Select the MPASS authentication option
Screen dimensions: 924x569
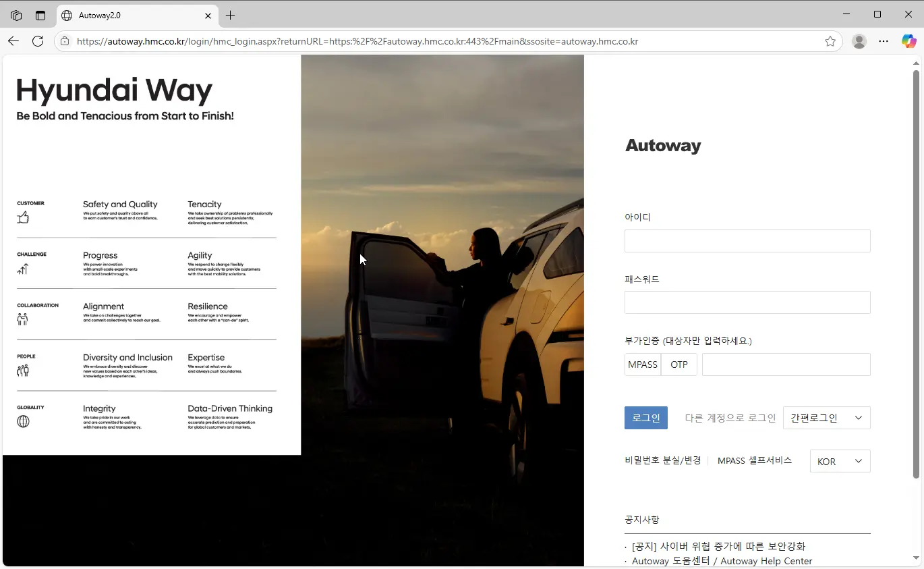click(x=643, y=364)
